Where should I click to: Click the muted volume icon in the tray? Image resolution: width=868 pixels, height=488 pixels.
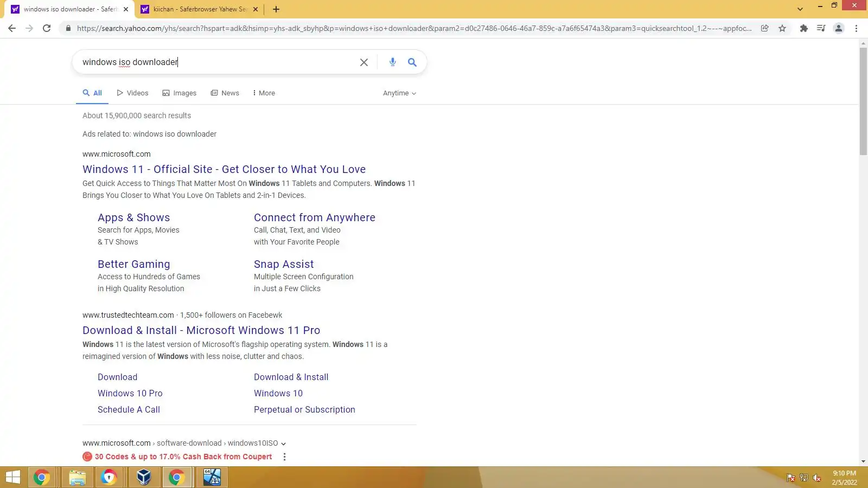tap(817, 478)
